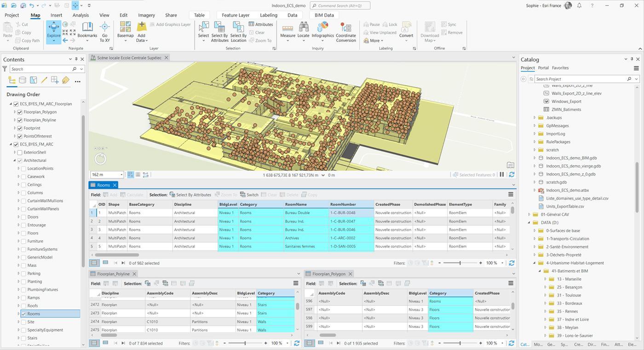Uncheck the Floorplan_Polyline layer
This screenshot has height=350, width=644.
point(20,120)
